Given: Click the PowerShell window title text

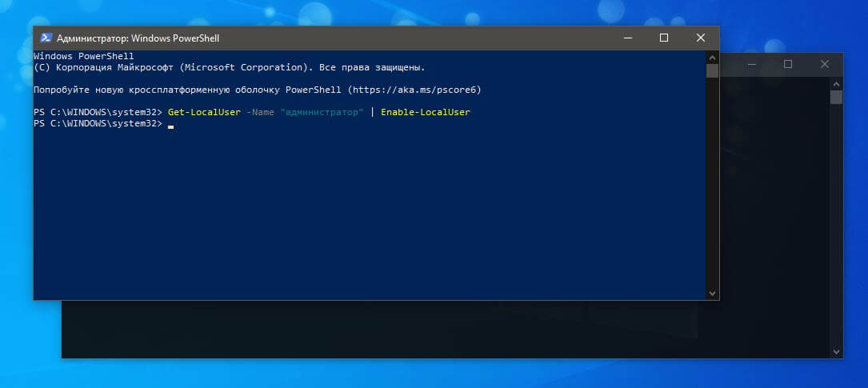Looking at the screenshot, I should 138,38.
